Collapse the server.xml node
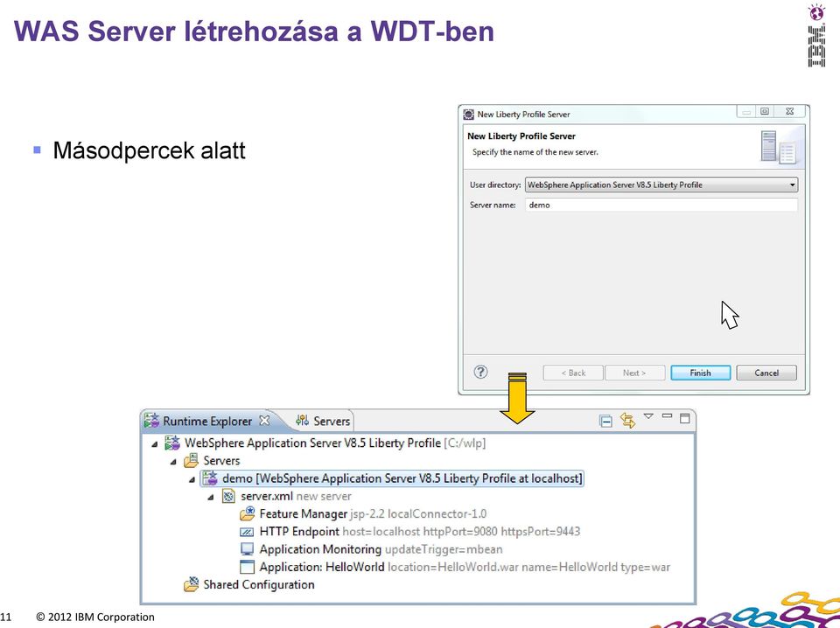This screenshot has height=628, width=840. click(x=211, y=498)
